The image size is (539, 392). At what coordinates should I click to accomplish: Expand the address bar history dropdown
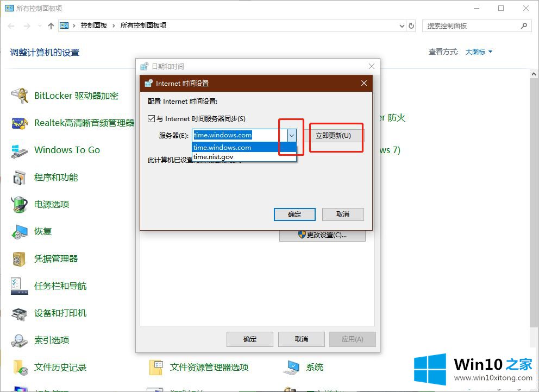click(x=402, y=26)
